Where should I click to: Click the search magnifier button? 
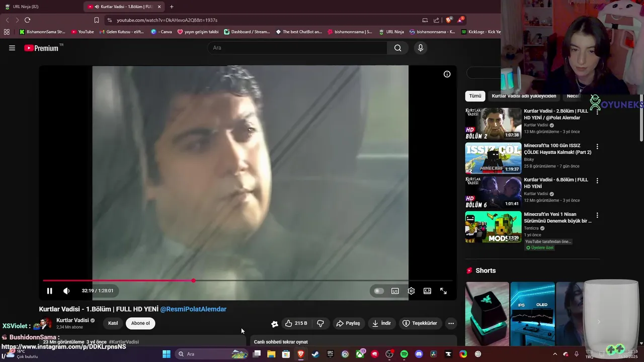[398, 48]
